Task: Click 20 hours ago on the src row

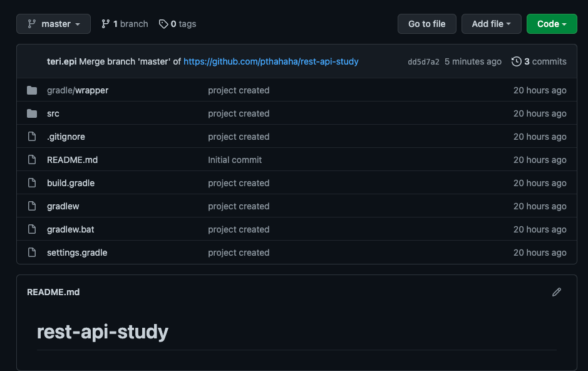Action: (x=540, y=113)
